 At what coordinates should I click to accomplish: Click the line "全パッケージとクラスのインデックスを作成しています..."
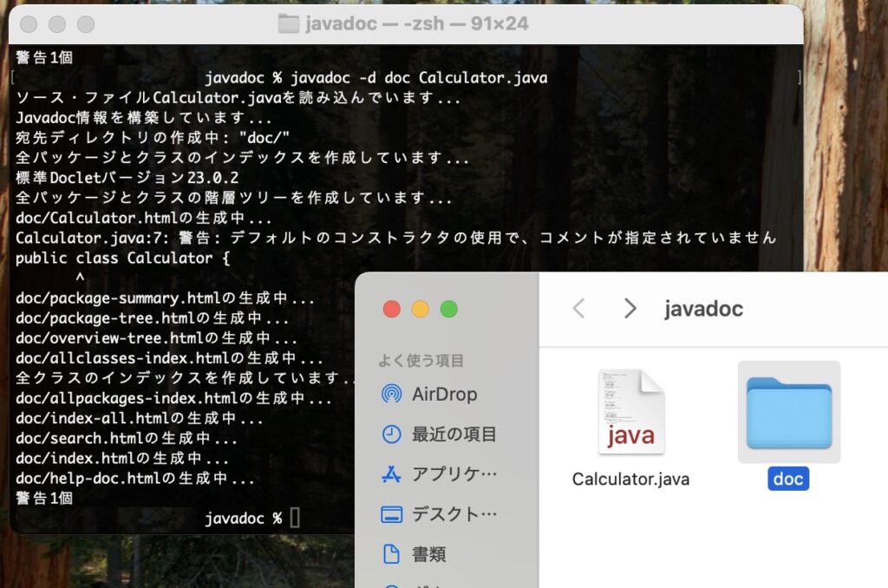click(243, 158)
